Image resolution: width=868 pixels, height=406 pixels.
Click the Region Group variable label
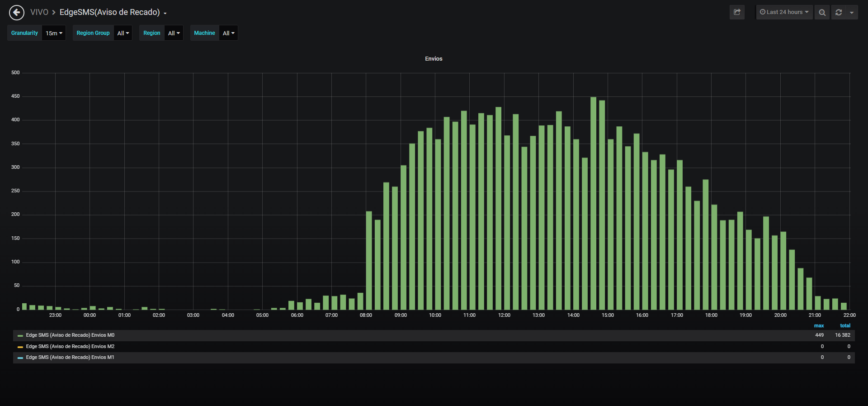(x=93, y=33)
